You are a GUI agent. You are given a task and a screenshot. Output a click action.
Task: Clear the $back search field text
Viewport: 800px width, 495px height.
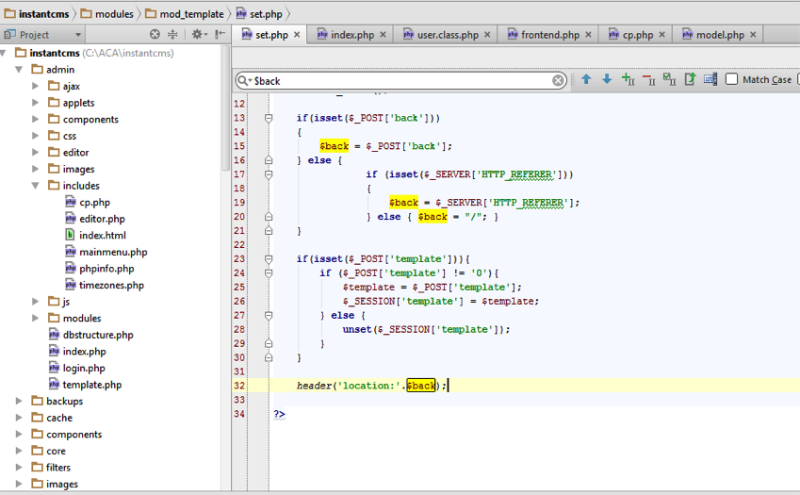[558, 80]
